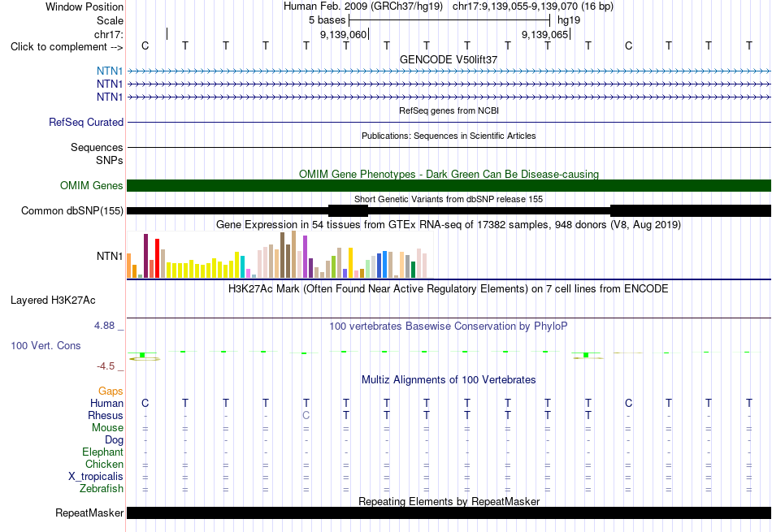Click the Sequences track label
This screenshot has height=532, width=772.
click(97, 147)
